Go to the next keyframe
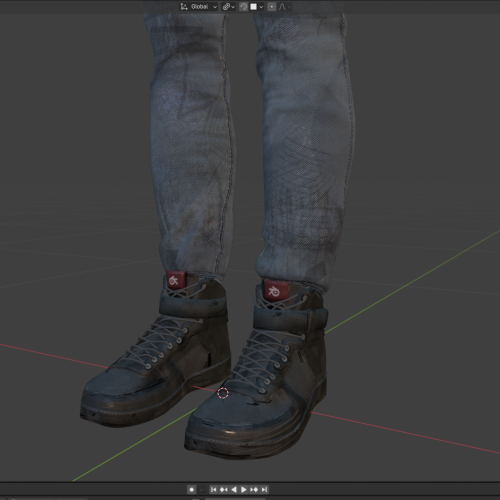 click(x=254, y=490)
